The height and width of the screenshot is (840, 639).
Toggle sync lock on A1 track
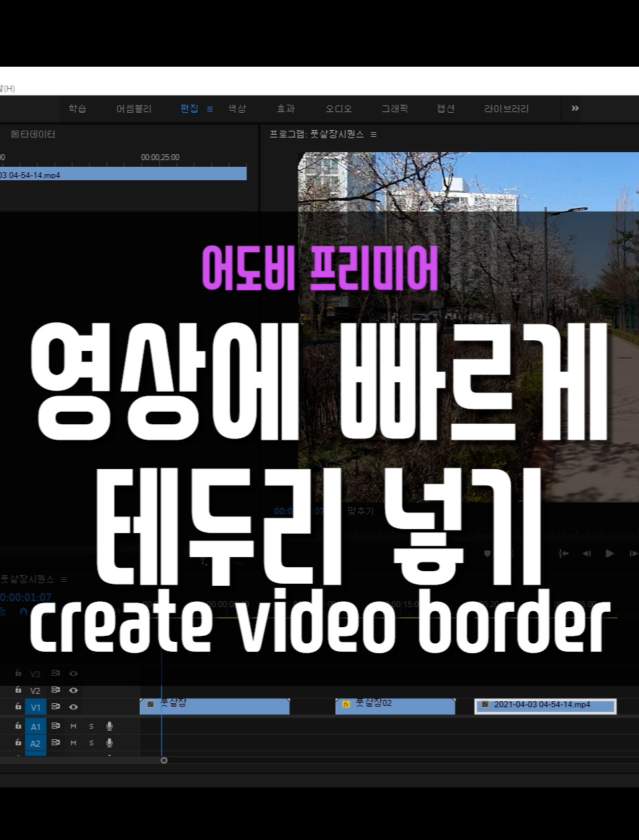click(55, 725)
